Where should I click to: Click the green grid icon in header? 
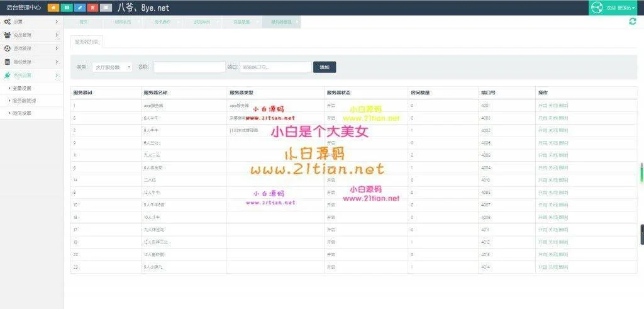pos(67,8)
